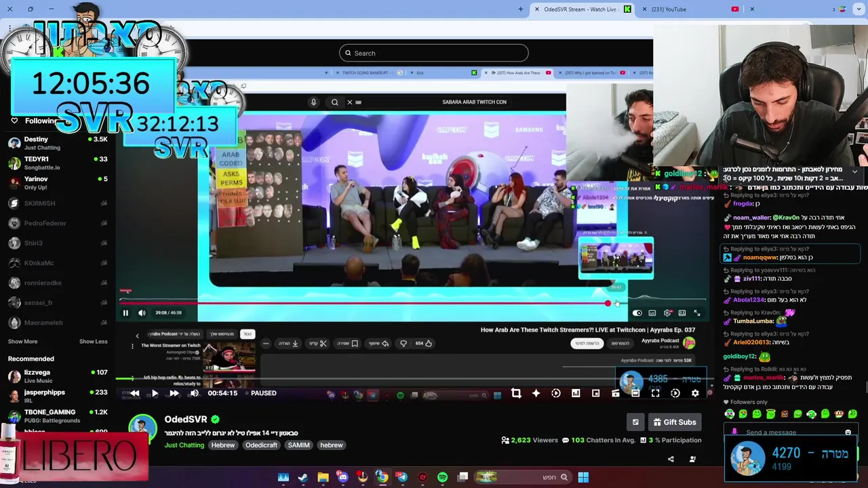Click TumbaLumba username in chat
This screenshot has width=868, height=488.
pos(753,321)
